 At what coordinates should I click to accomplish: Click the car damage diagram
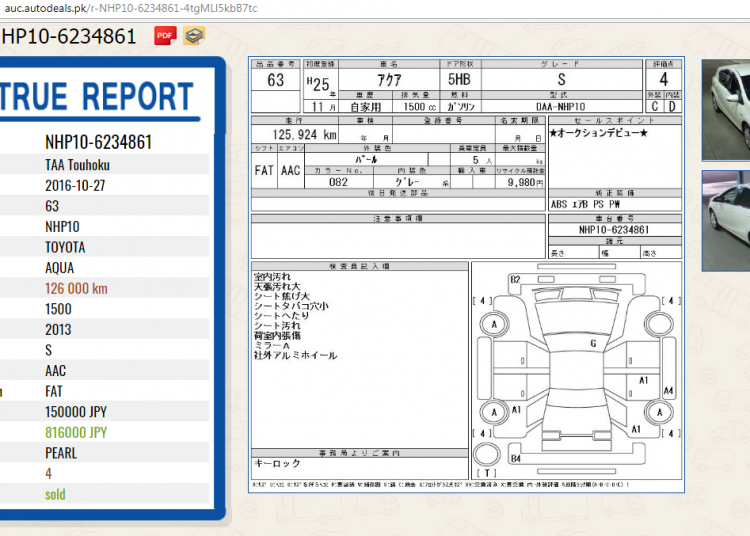point(574,368)
